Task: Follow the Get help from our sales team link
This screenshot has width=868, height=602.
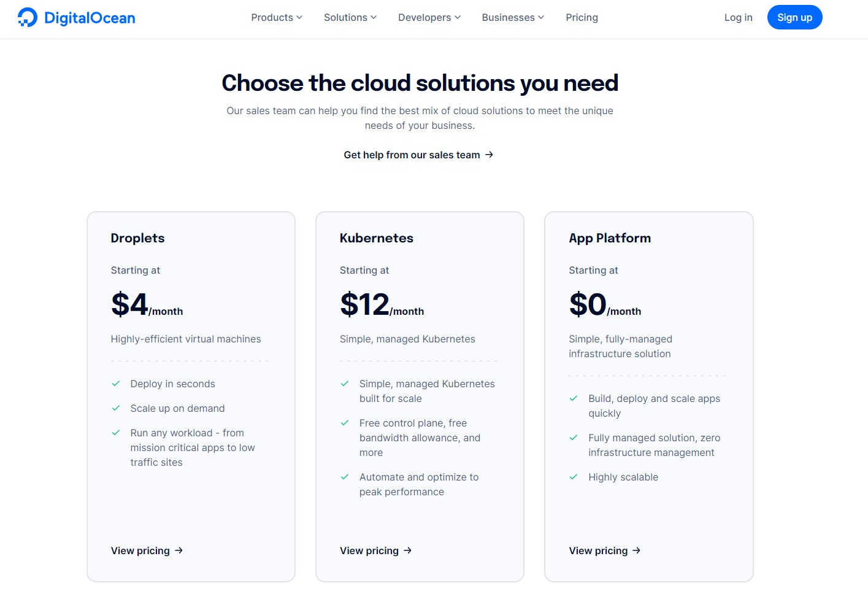Action: pos(412,155)
